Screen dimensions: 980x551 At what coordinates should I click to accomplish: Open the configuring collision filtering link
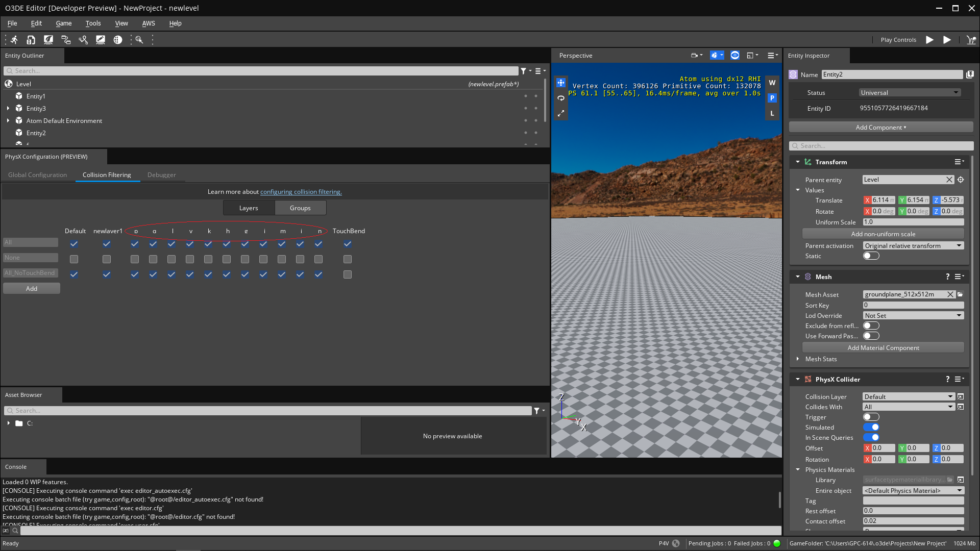(x=301, y=191)
